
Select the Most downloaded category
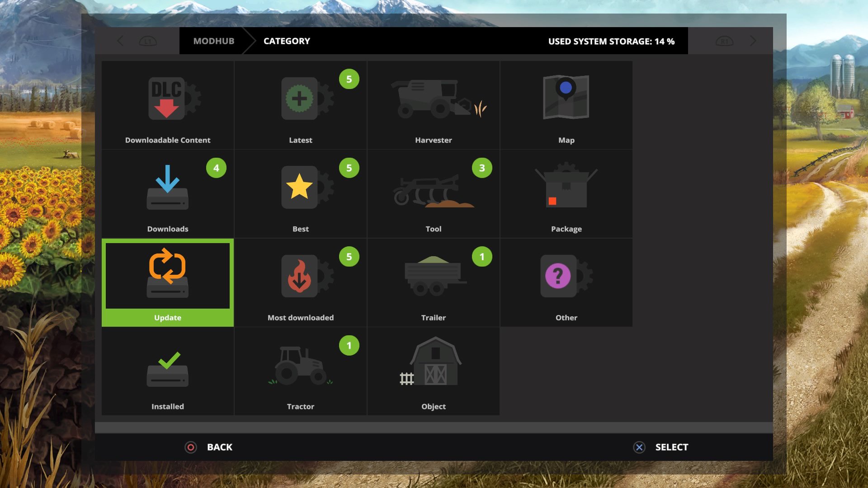pyautogui.click(x=300, y=277)
